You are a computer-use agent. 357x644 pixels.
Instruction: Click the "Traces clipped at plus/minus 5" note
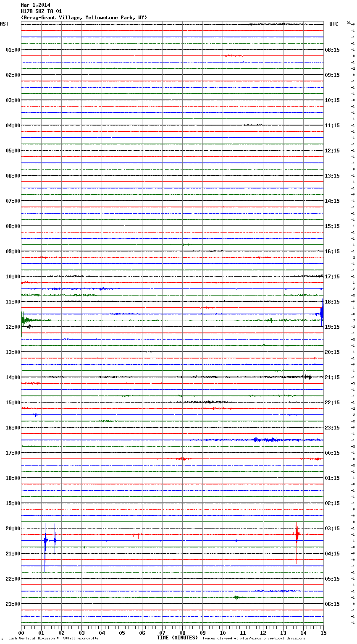click(254, 638)
